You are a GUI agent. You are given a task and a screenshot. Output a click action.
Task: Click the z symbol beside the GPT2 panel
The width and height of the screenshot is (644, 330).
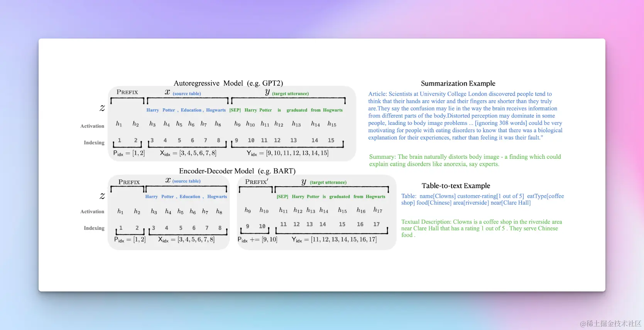click(x=102, y=108)
